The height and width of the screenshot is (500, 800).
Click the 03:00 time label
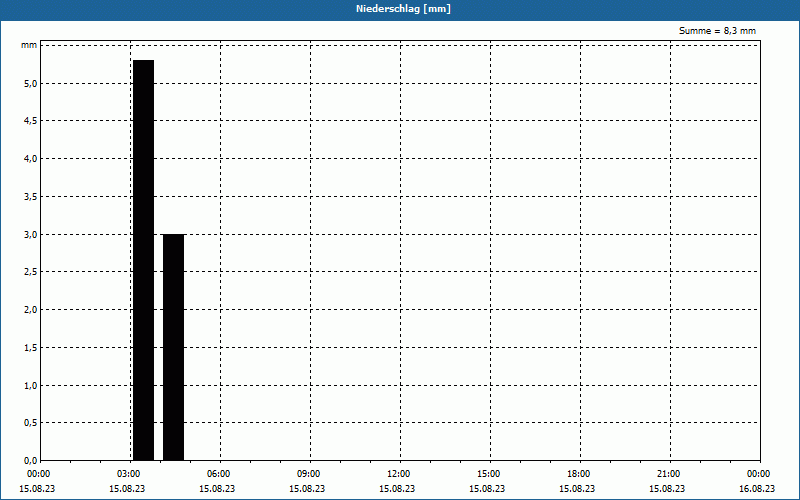[129, 474]
